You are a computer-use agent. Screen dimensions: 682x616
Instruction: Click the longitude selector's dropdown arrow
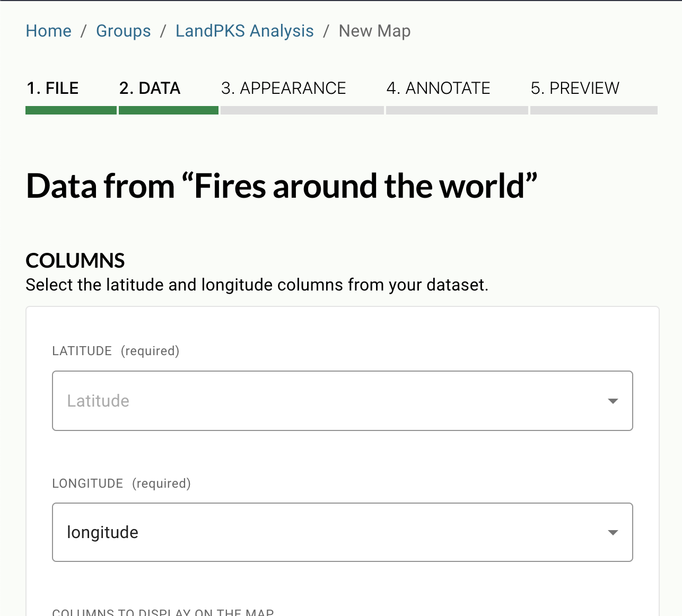[x=613, y=532]
